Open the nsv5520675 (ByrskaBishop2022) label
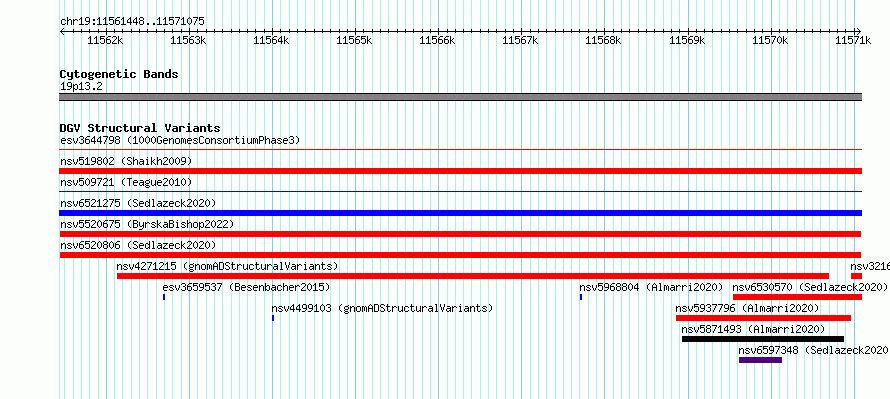Image resolution: width=890 pixels, height=399 pixels. (147, 224)
